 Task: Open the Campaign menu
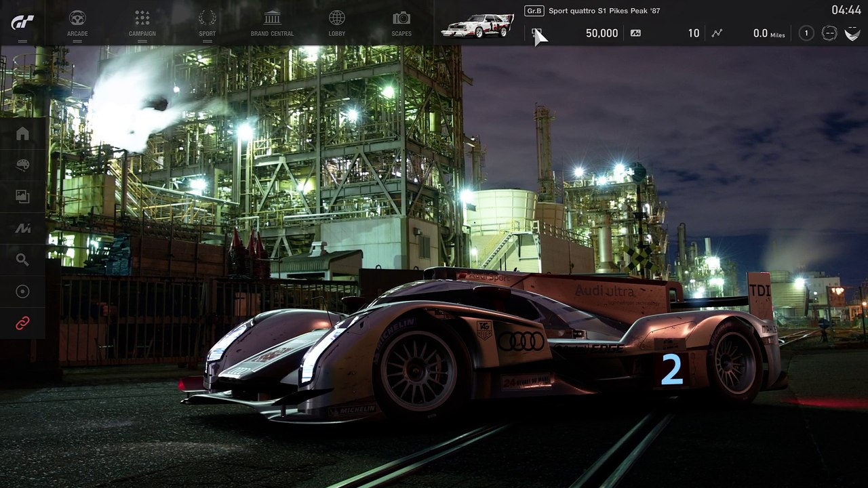coord(142,22)
